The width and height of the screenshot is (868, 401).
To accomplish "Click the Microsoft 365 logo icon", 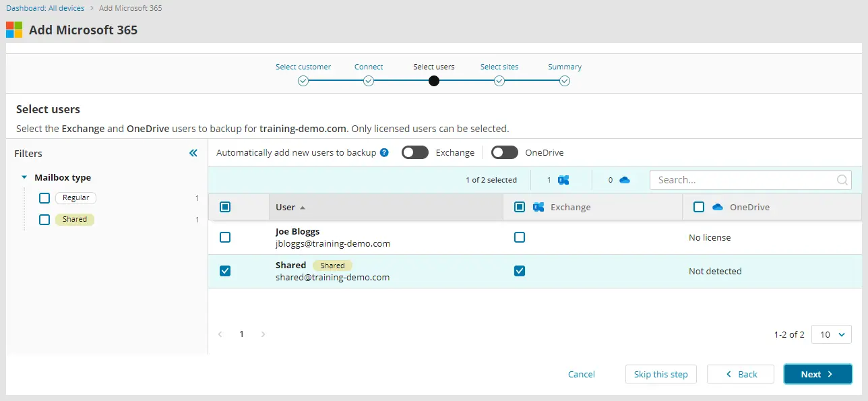I will [14, 30].
